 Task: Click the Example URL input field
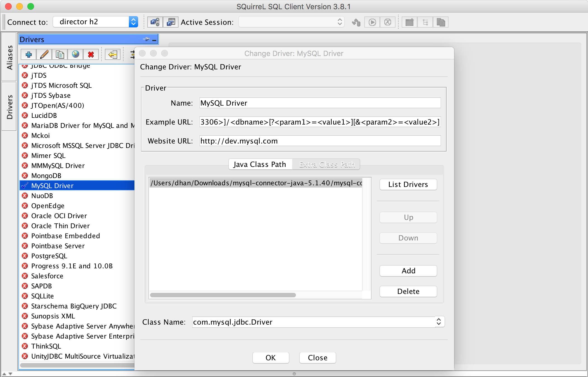(x=320, y=122)
